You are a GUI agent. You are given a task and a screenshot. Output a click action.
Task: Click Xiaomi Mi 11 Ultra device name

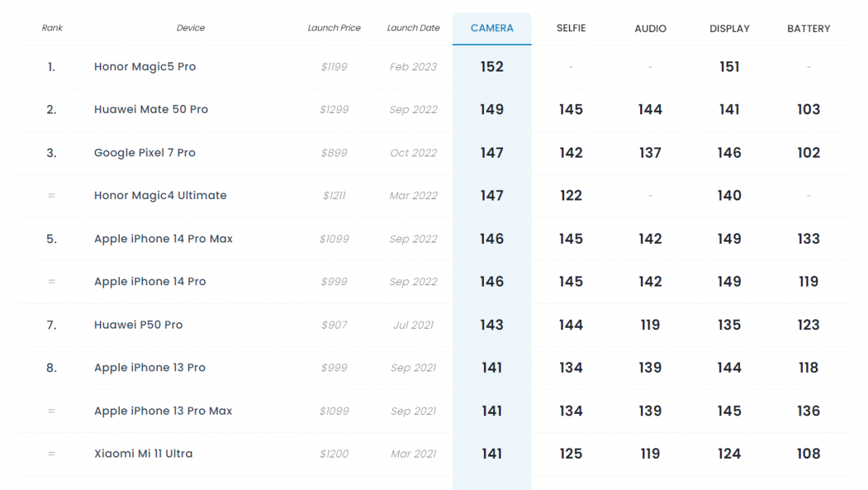pyautogui.click(x=143, y=454)
